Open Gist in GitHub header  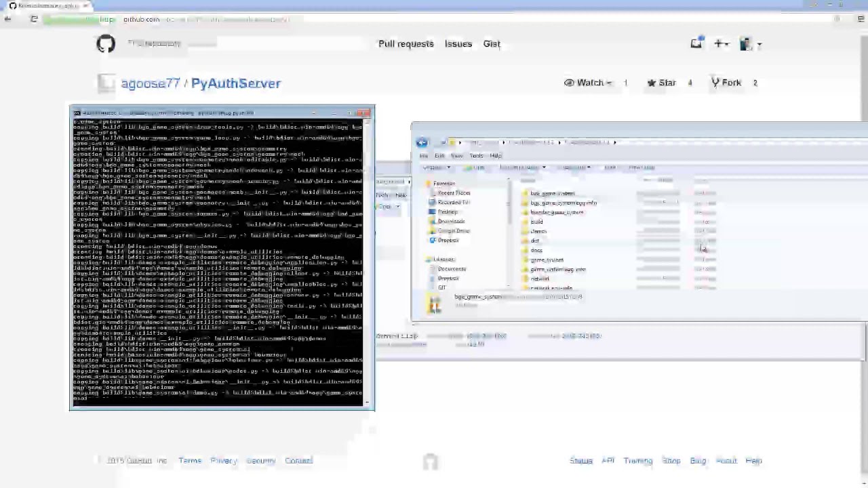click(x=492, y=44)
